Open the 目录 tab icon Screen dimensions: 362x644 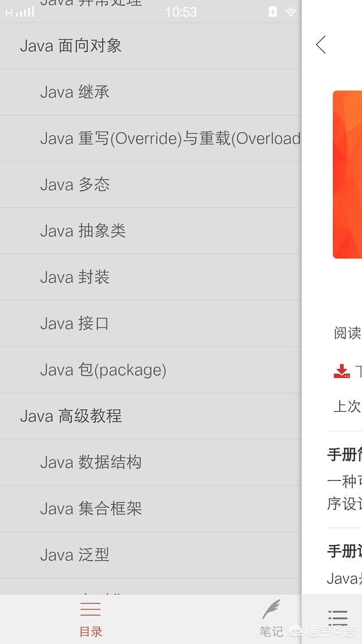(x=90, y=609)
